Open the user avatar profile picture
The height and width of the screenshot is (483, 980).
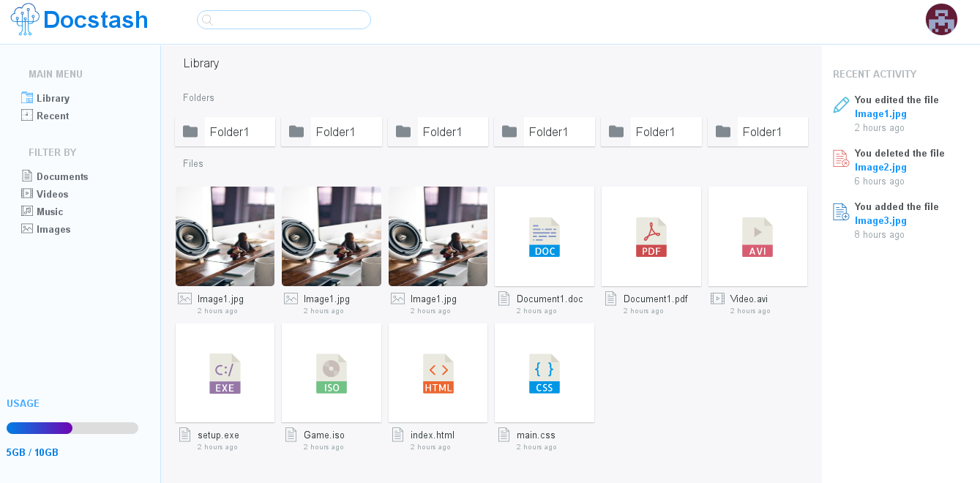pyautogui.click(x=941, y=20)
